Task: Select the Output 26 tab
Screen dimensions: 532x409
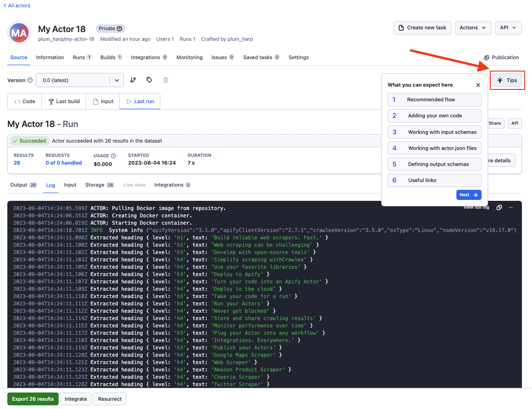Action: (x=23, y=185)
